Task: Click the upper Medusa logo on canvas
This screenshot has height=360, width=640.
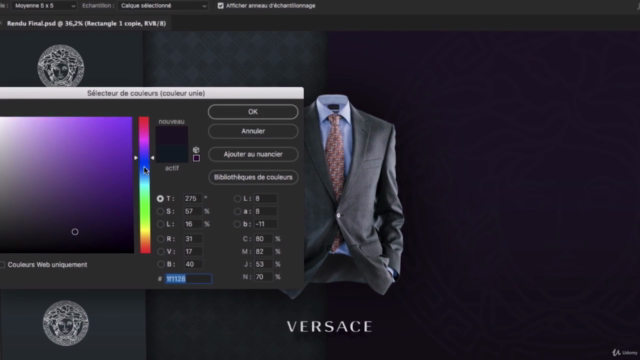Action: point(61,65)
